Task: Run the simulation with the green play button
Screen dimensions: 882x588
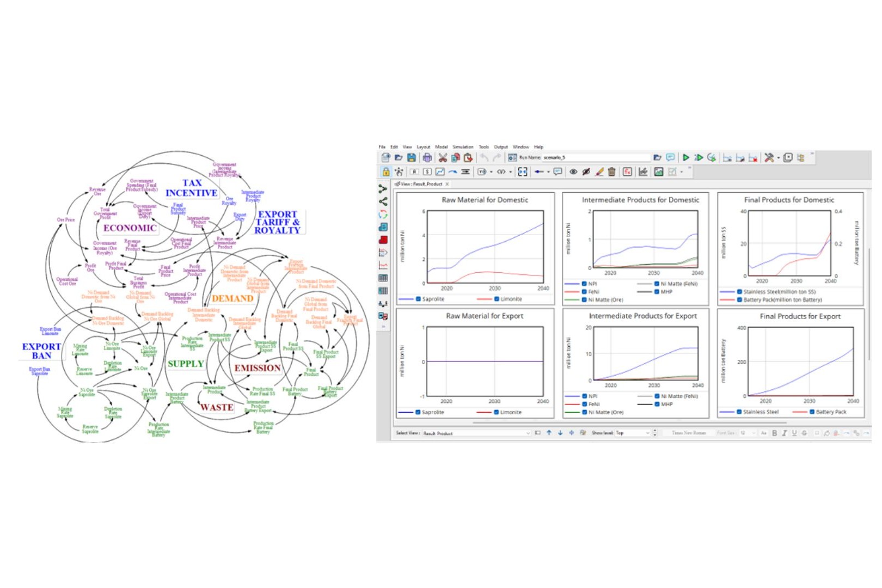Action: [x=685, y=158]
